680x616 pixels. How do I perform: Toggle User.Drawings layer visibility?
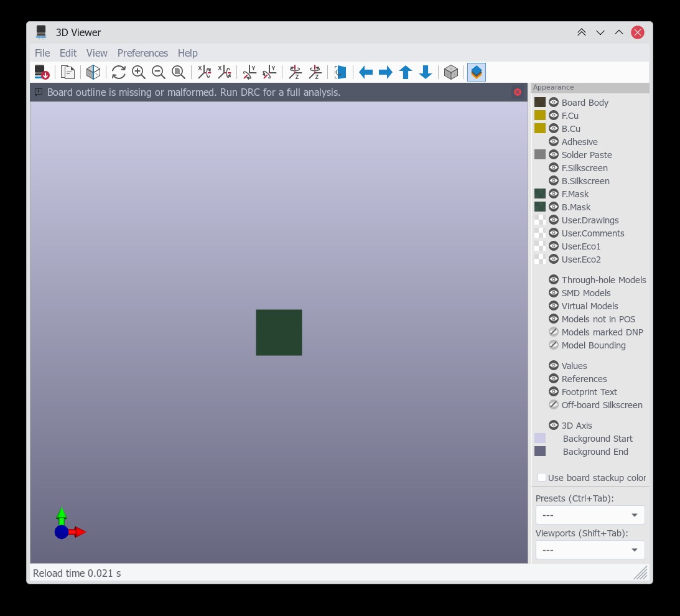point(553,220)
